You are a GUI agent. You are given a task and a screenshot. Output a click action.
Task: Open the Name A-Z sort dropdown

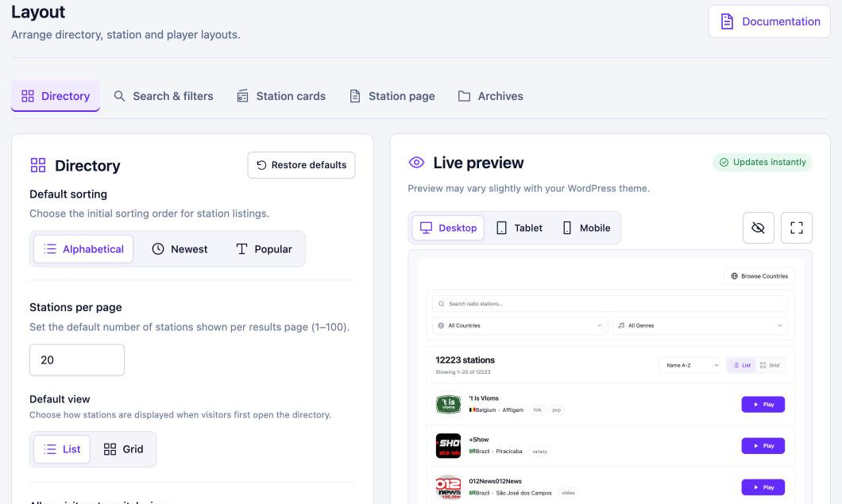pos(689,365)
